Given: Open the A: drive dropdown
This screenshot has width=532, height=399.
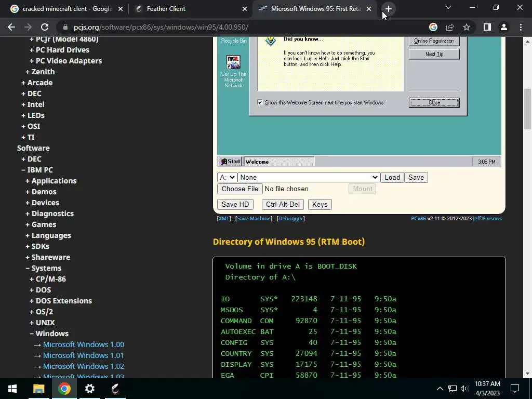Looking at the screenshot, I should pyautogui.click(x=227, y=178).
